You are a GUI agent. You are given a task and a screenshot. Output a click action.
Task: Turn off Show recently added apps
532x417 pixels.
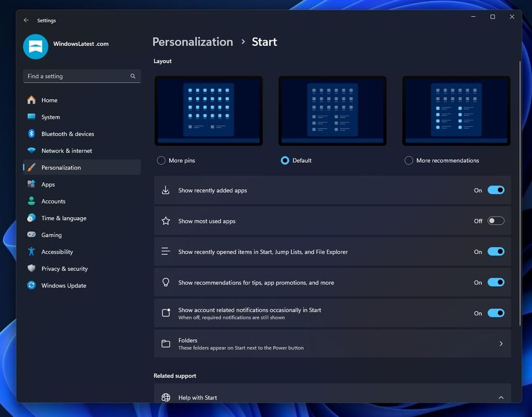click(496, 190)
